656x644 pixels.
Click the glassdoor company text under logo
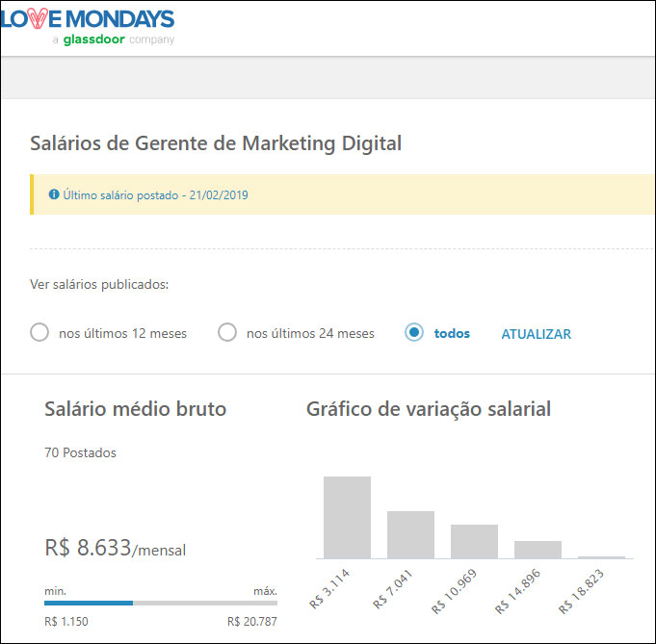pyautogui.click(x=113, y=40)
